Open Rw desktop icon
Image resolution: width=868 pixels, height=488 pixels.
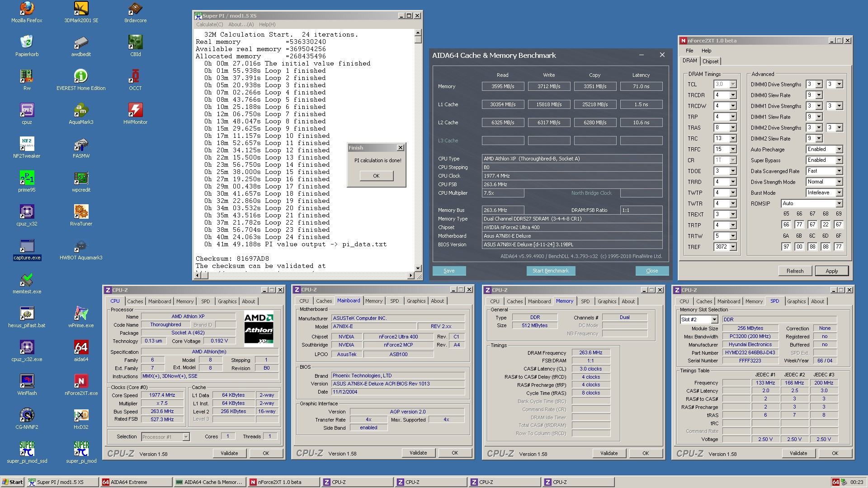tap(27, 80)
